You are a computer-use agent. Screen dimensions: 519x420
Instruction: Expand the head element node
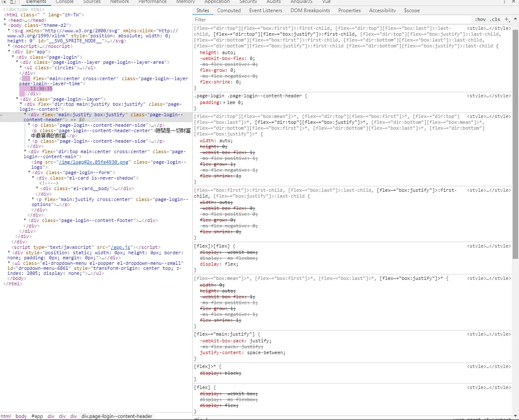click(x=5, y=20)
